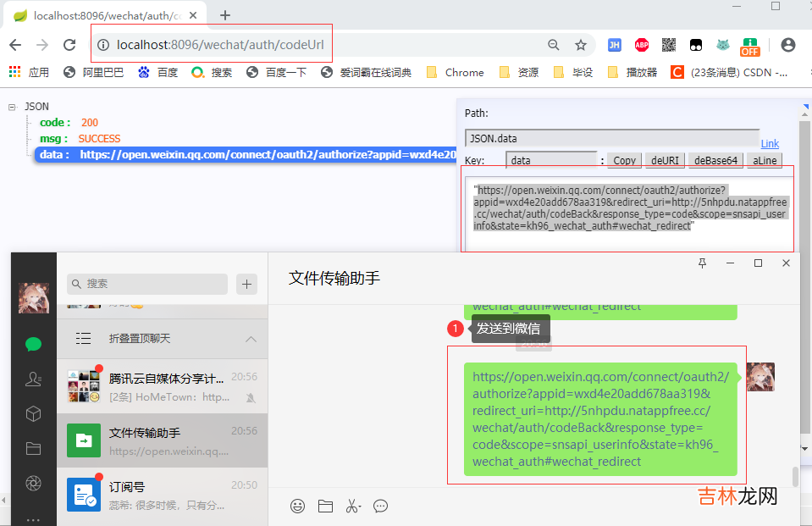Click plus button next to WeChat search
The width and height of the screenshot is (812, 526).
pos(247,284)
